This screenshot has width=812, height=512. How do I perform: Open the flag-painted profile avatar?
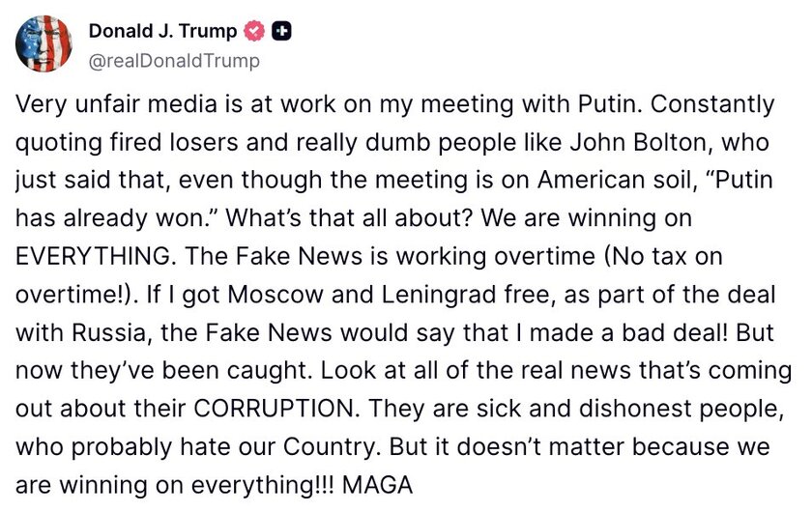43,43
